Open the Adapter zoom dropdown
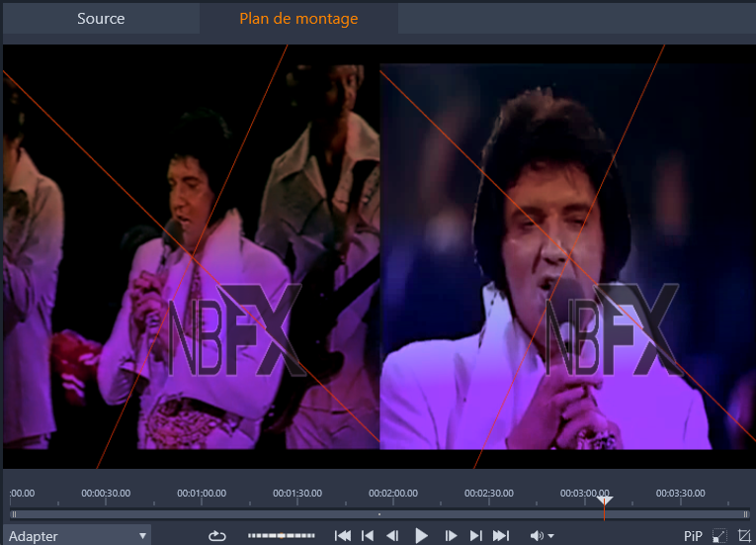The height and width of the screenshot is (545, 756). [x=77, y=536]
